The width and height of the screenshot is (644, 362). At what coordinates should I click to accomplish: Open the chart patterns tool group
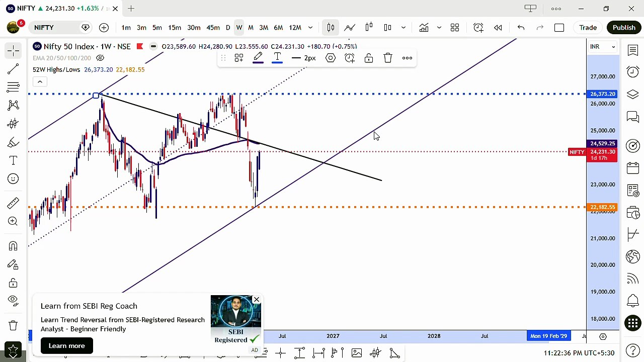click(x=13, y=105)
